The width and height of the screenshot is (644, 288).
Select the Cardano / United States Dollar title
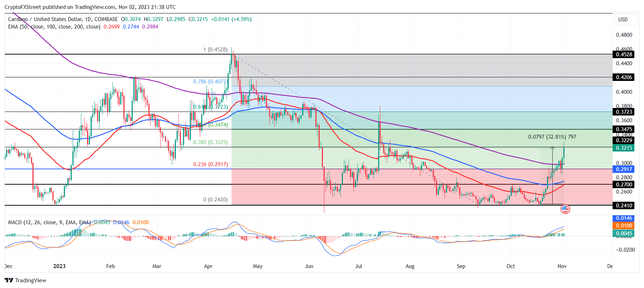(45, 19)
